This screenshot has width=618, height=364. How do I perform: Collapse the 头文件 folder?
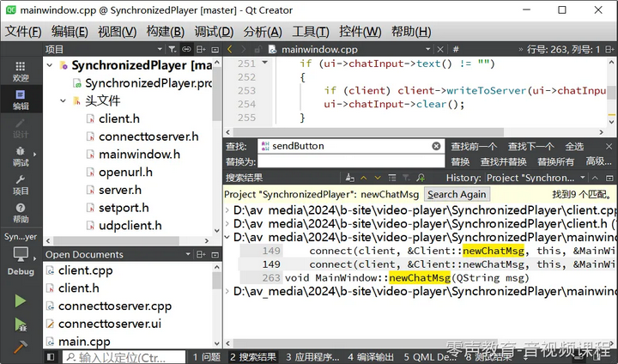(x=63, y=101)
